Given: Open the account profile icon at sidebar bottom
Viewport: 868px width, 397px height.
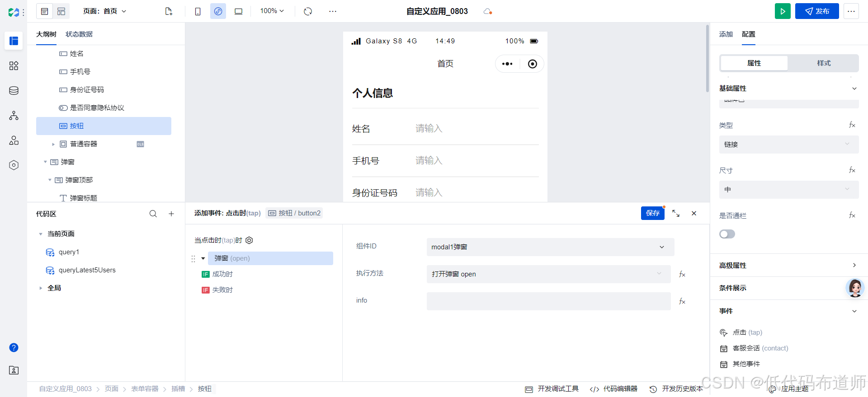Looking at the screenshot, I should pyautogui.click(x=14, y=370).
